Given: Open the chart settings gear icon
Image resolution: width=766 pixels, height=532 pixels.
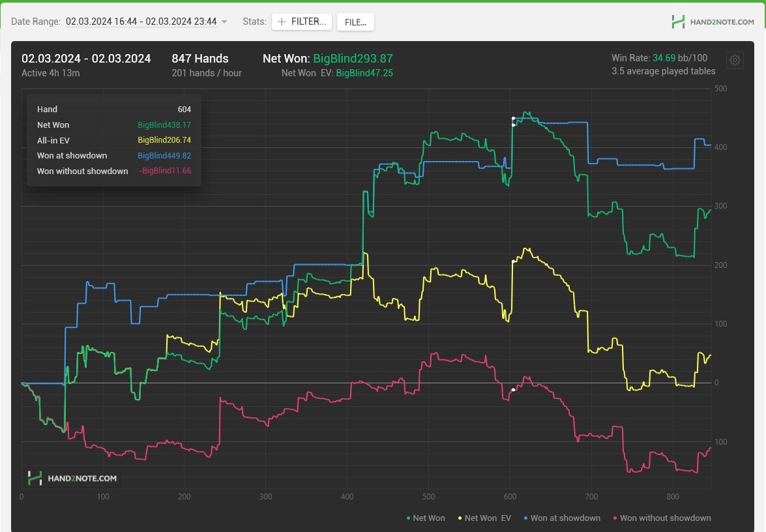Looking at the screenshot, I should tap(735, 60).
